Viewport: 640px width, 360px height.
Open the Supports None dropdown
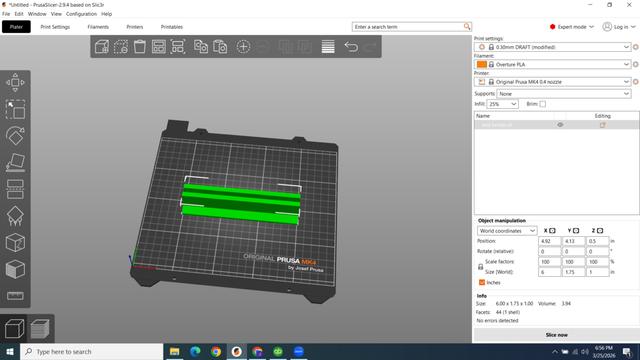pyautogui.click(x=564, y=94)
